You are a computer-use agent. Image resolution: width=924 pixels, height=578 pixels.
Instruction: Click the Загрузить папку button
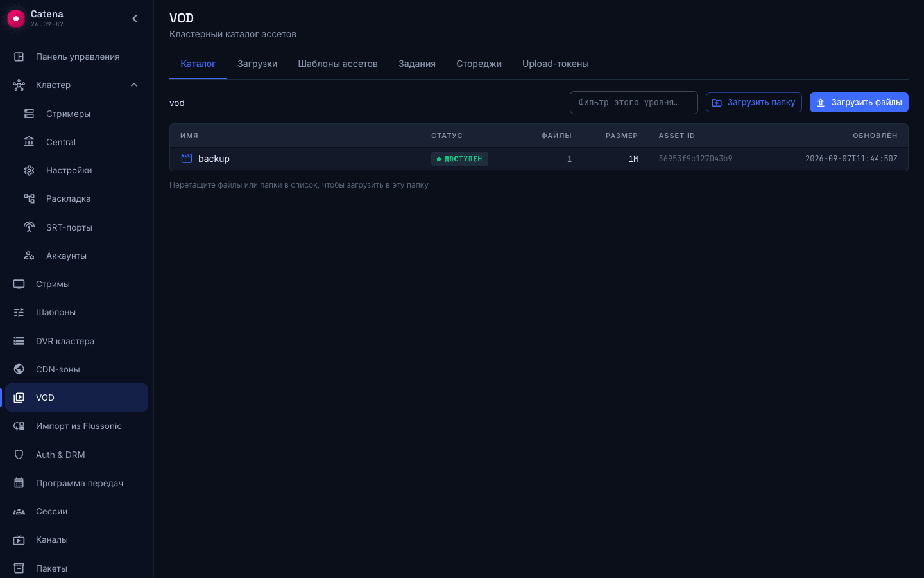753,102
